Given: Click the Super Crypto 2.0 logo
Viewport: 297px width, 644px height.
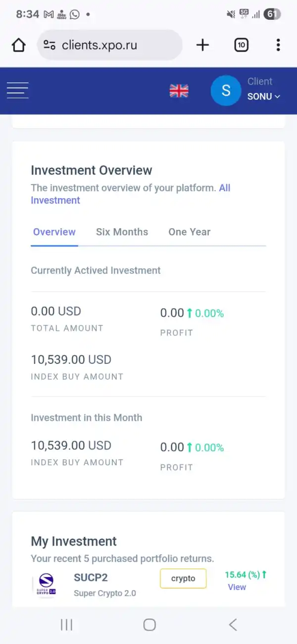Looking at the screenshot, I should pos(46,585).
